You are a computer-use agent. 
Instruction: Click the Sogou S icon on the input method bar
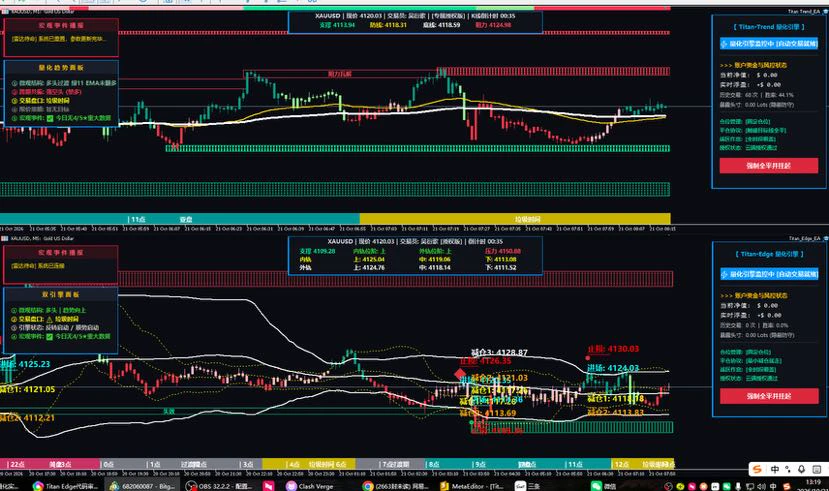758,469
